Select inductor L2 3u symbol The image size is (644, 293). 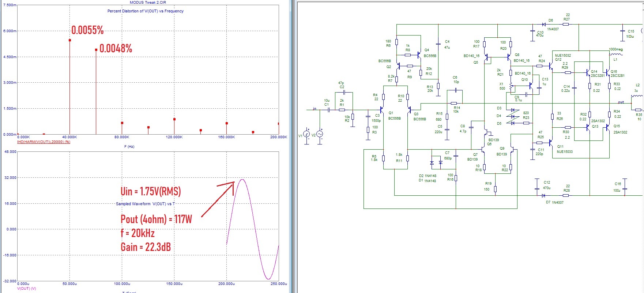tap(637, 96)
